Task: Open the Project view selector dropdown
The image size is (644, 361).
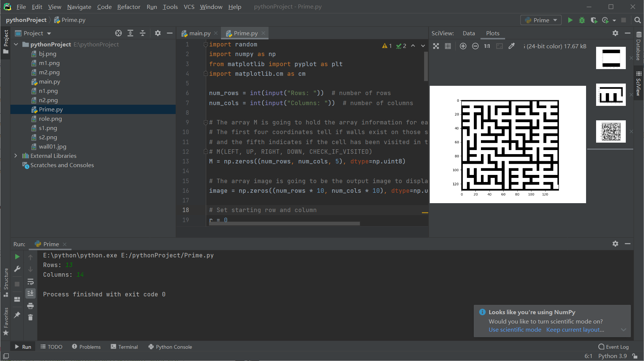Action: (x=33, y=33)
